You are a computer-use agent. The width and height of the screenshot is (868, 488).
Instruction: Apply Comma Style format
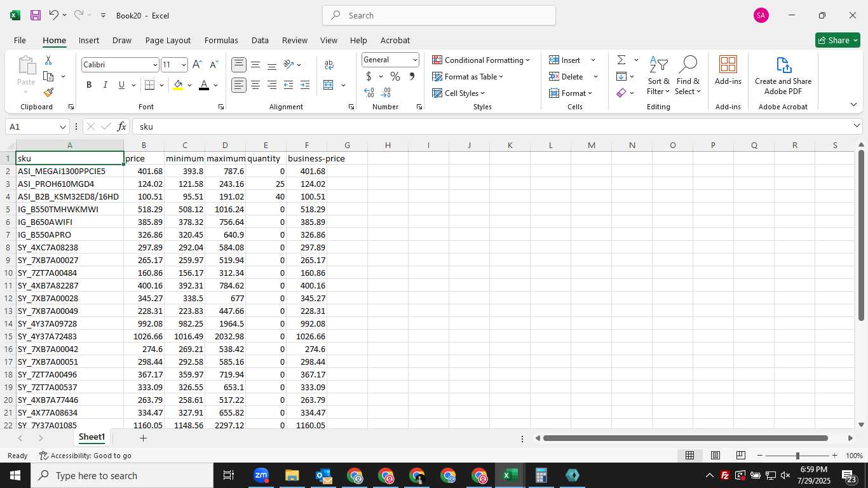pyautogui.click(x=412, y=76)
